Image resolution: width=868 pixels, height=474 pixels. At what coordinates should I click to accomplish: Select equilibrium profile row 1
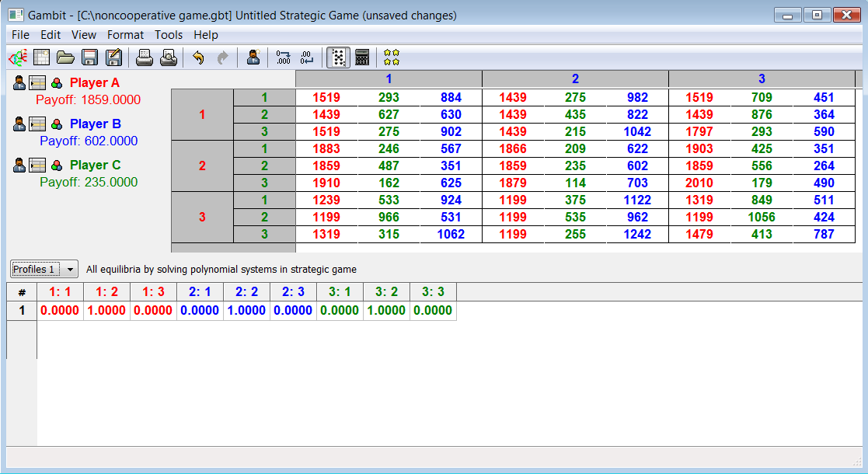[22, 311]
